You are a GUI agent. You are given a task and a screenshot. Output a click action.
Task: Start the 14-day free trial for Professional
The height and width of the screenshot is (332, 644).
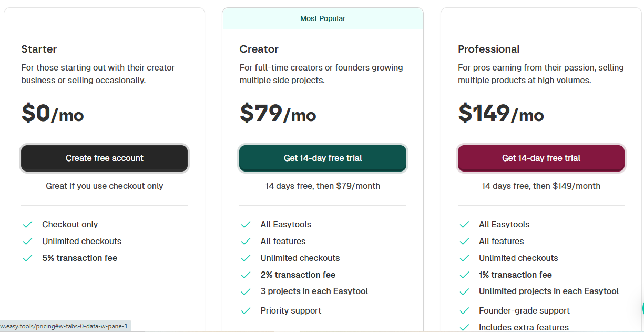(540, 158)
